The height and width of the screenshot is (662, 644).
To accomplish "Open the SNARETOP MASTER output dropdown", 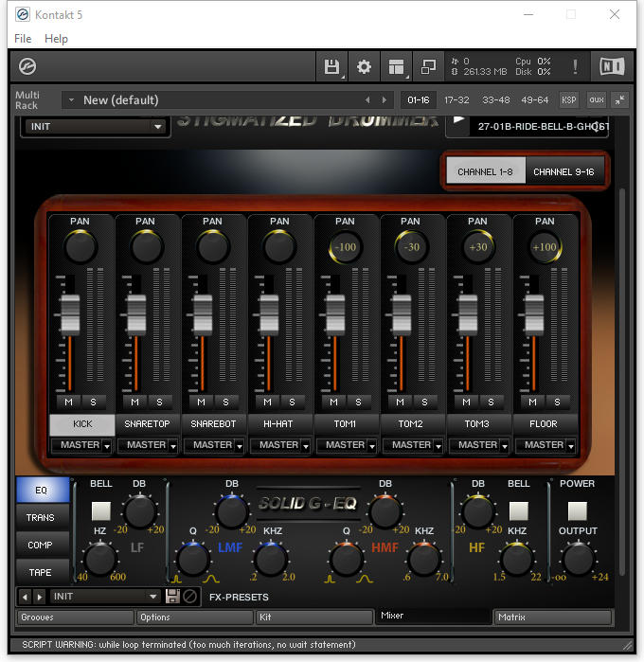I will [x=148, y=445].
